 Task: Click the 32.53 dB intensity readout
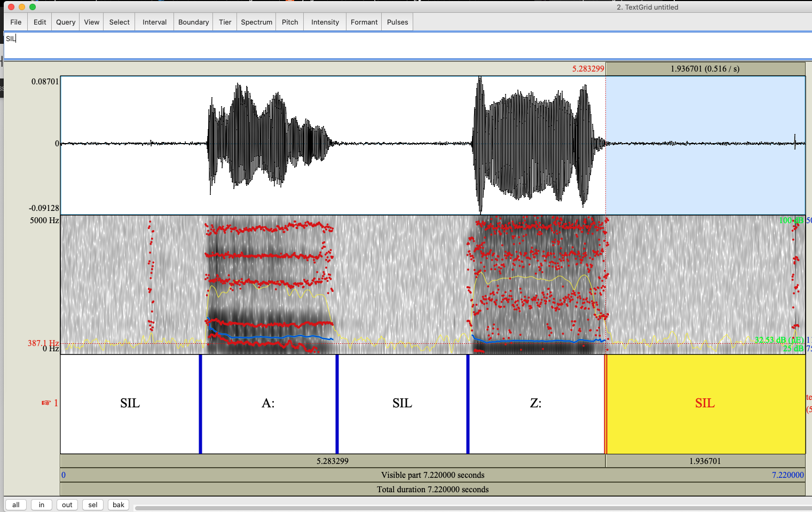pos(779,340)
